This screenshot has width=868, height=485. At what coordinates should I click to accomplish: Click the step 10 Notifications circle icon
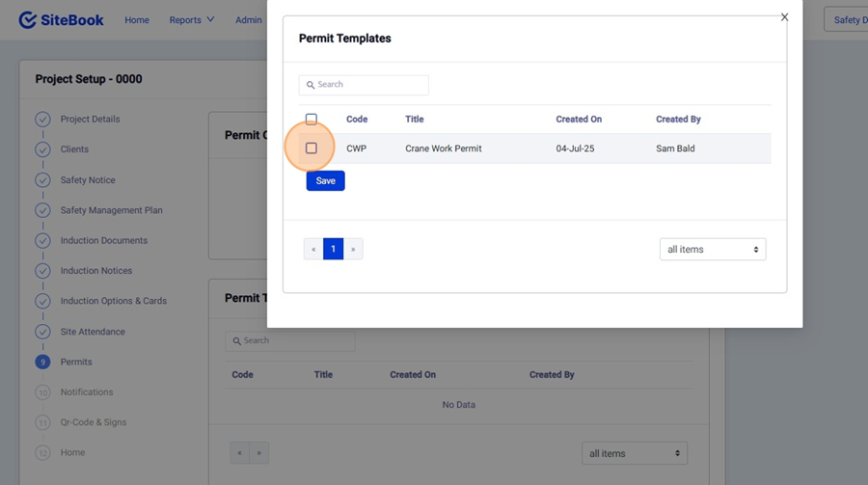pos(42,392)
